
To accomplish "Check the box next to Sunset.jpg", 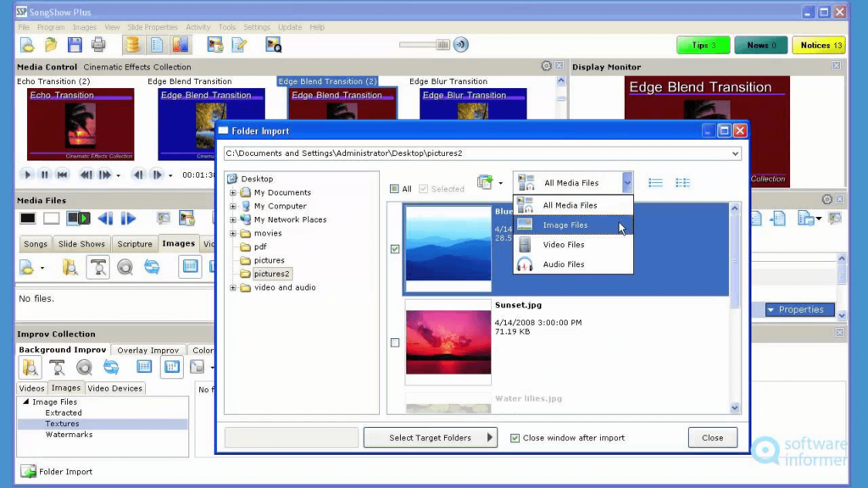I will click(x=395, y=342).
